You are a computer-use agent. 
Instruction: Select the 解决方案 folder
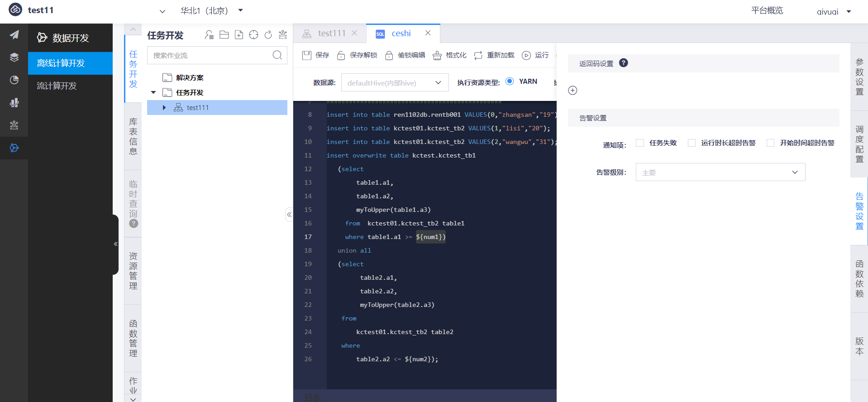coord(189,77)
